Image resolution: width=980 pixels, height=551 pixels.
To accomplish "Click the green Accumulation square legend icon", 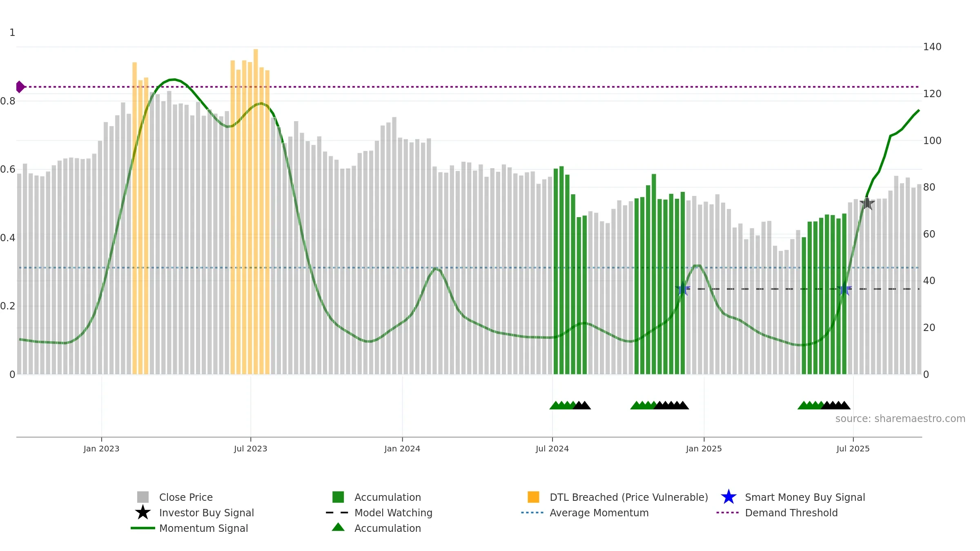I will pos(338,497).
